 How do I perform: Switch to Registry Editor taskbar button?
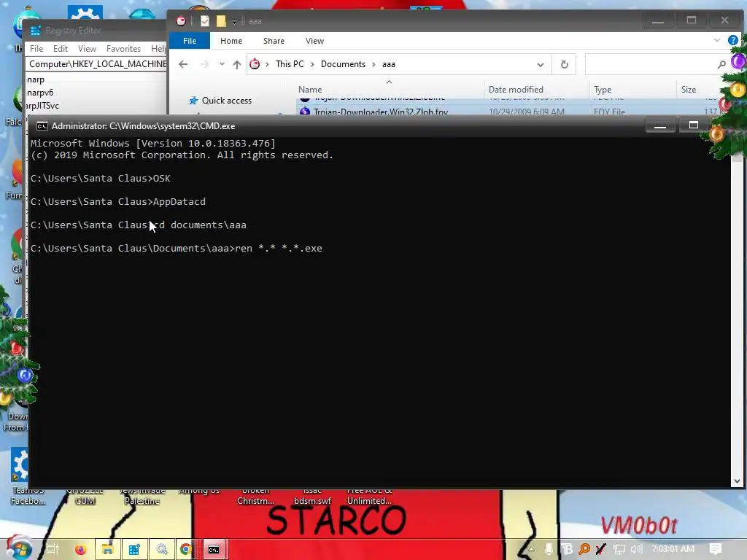click(x=134, y=549)
